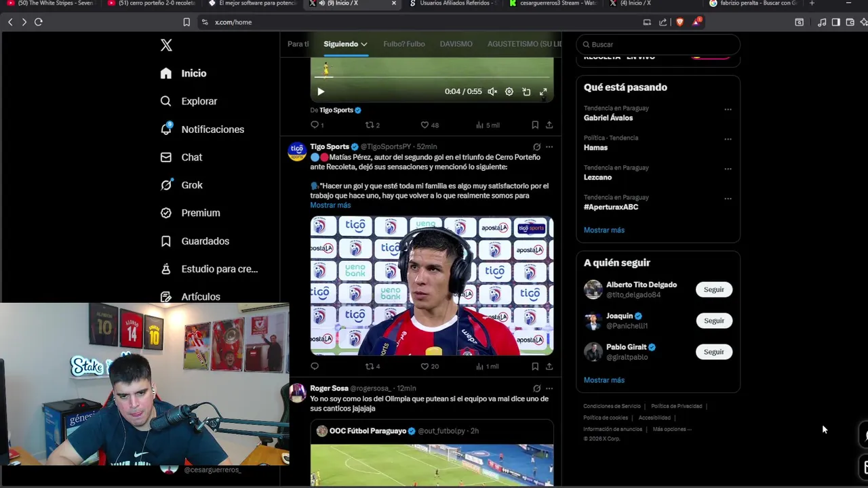Open video settings gear icon
Viewport: 868px width, 488px height.
(x=509, y=91)
